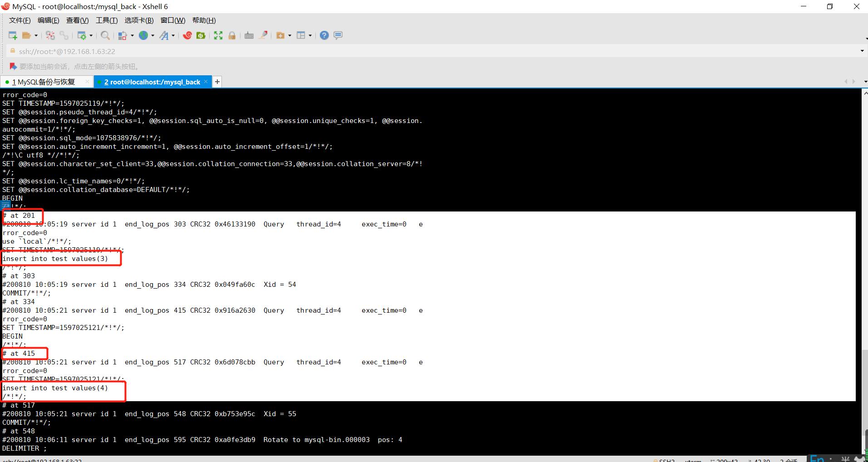The width and height of the screenshot is (868, 462).
Task: Click the New Session toolbar icon
Action: click(13, 35)
